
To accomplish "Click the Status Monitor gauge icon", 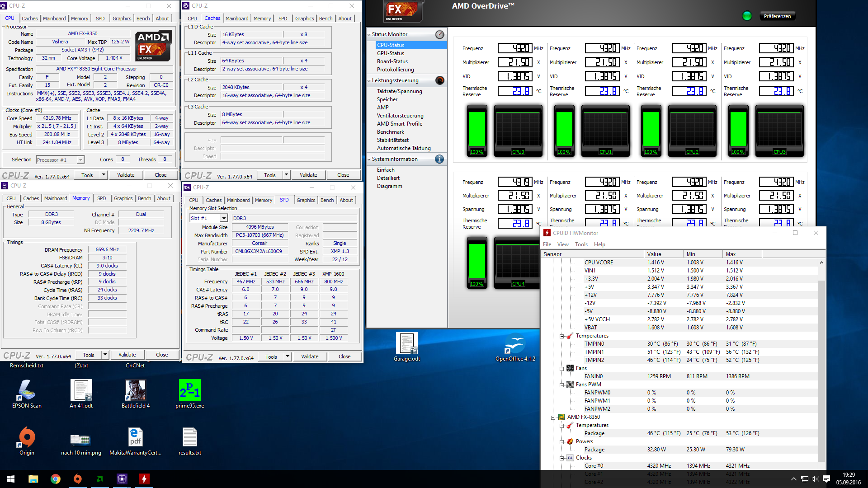I will (x=439, y=34).
